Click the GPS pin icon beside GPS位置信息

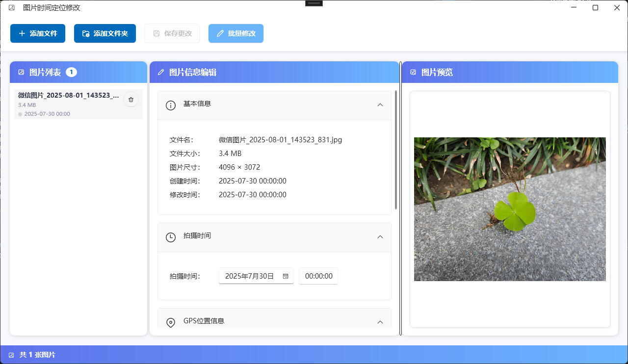[x=170, y=322]
